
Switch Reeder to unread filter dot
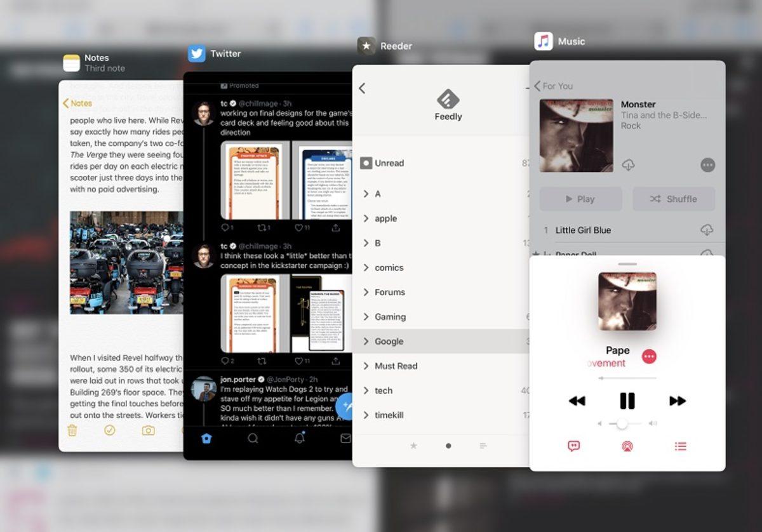tap(448, 446)
